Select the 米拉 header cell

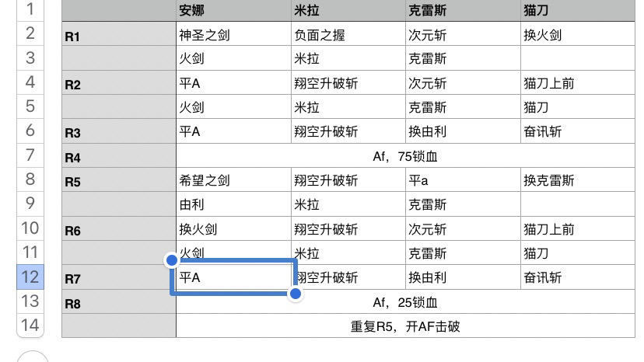348,10
